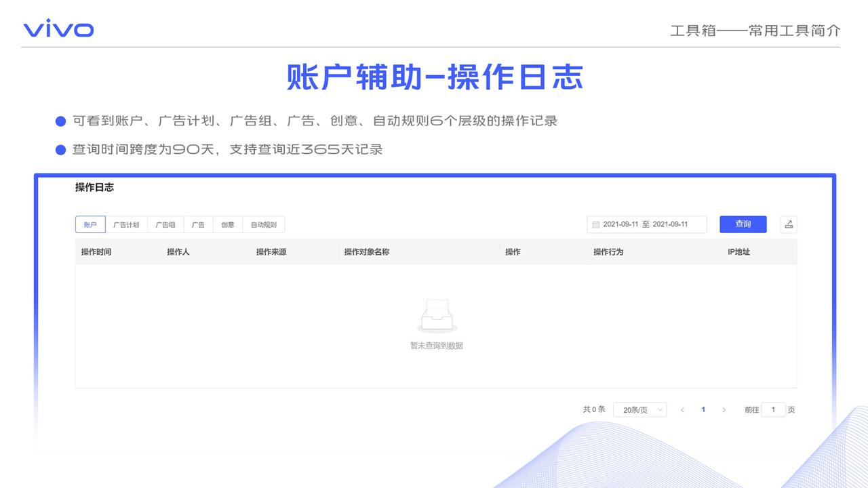Click the 操作对象名称 column header
The image size is (868, 488).
[x=367, y=252]
